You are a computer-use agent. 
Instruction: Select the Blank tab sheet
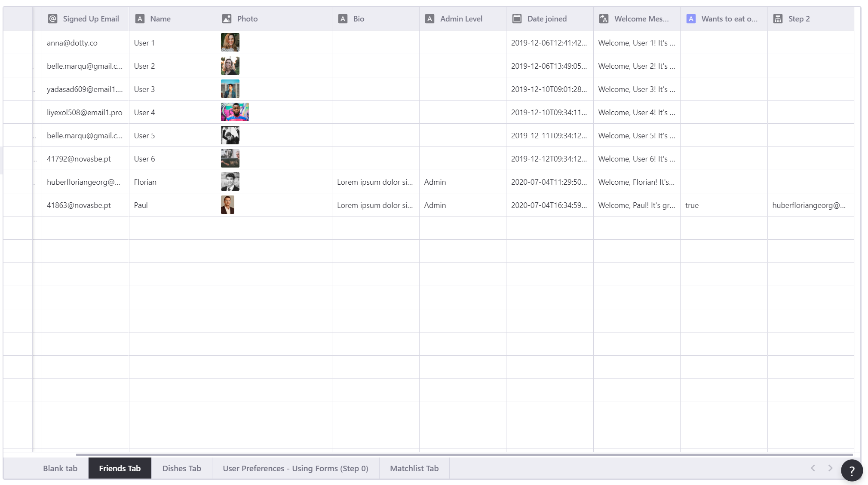pyautogui.click(x=60, y=468)
